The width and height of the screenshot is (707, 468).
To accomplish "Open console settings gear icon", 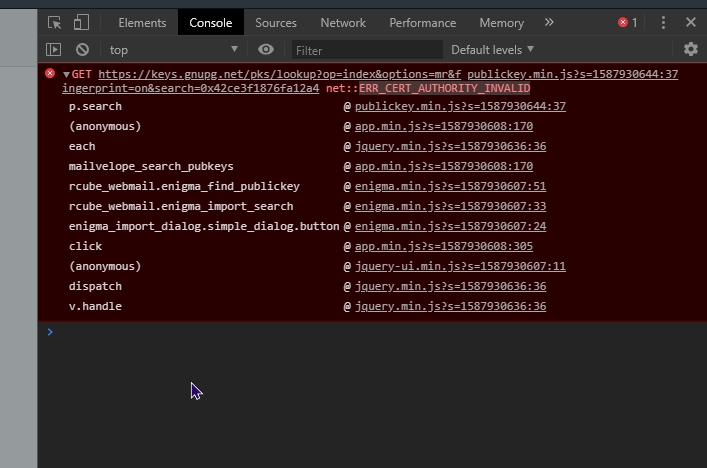I will click(x=691, y=49).
